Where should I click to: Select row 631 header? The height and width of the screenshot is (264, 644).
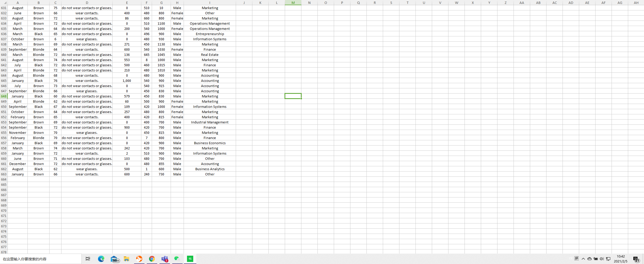[4, 8]
